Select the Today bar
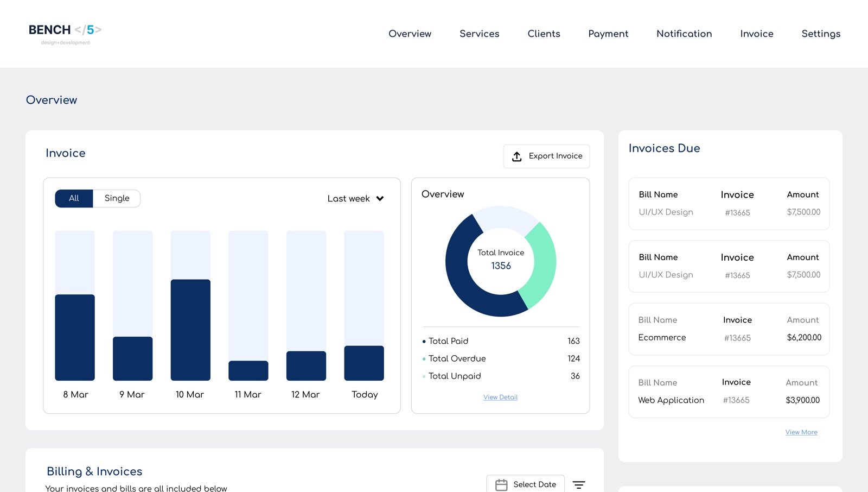Image resolution: width=868 pixels, height=492 pixels. [364, 363]
